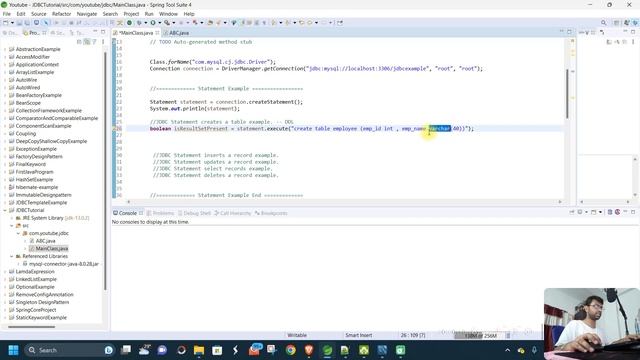Open the Window menu

[168, 14]
